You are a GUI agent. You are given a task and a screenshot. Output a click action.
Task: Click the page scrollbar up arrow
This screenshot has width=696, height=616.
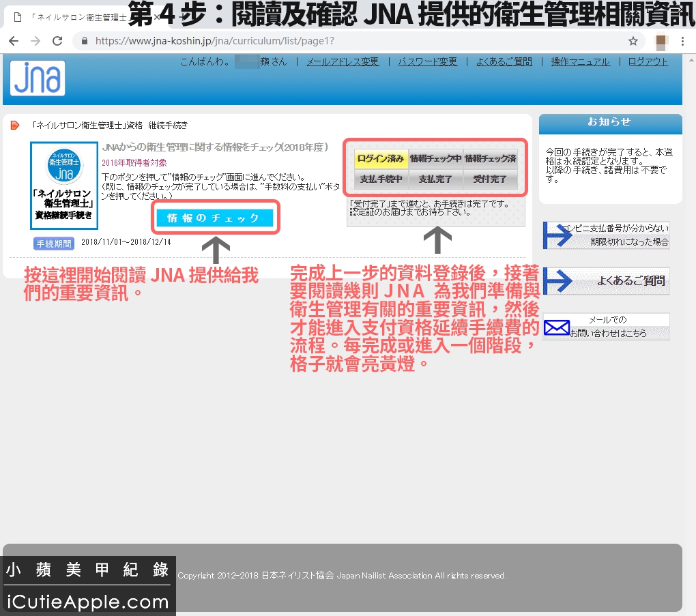pos(691,59)
